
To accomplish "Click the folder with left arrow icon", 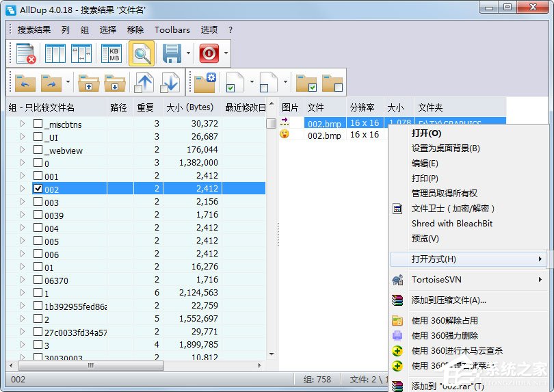I will tap(25, 83).
